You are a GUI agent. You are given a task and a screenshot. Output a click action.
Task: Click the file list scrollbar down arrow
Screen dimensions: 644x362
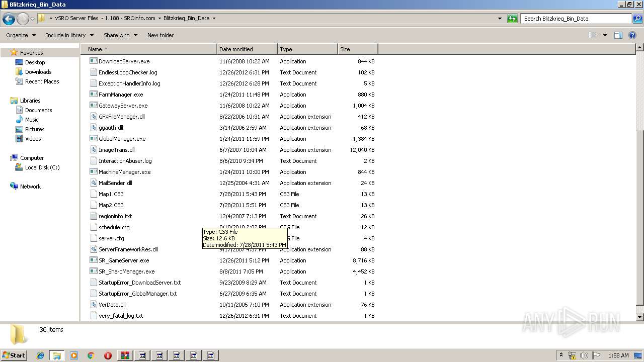click(639, 317)
